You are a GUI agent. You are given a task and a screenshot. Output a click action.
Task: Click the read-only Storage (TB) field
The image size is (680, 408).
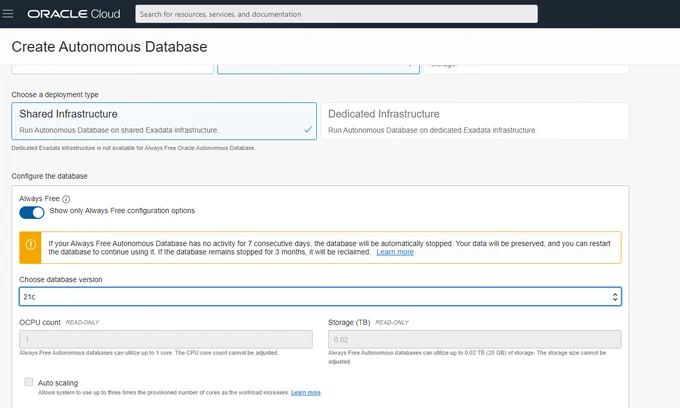(x=474, y=339)
